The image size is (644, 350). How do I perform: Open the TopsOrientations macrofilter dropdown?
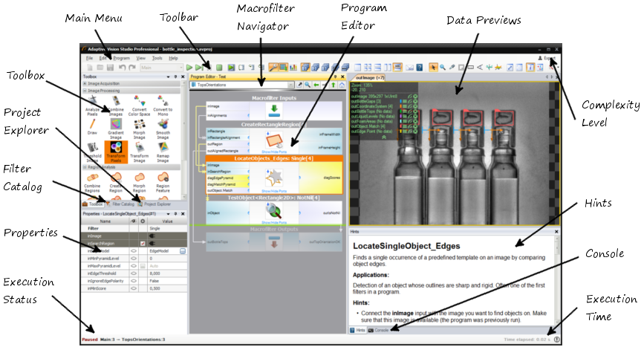290,85
